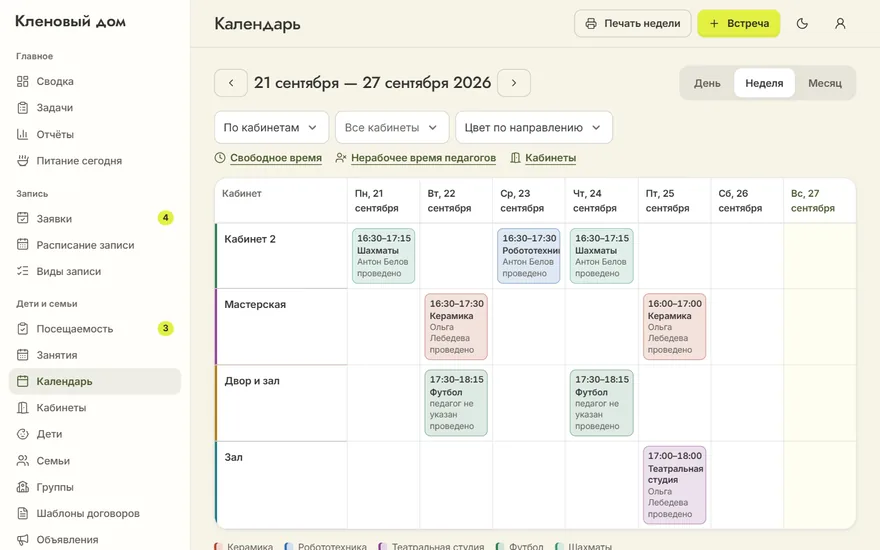Open Friday Театральная студия event
This screenshot has width=880, height=550.
coord(675,485)
